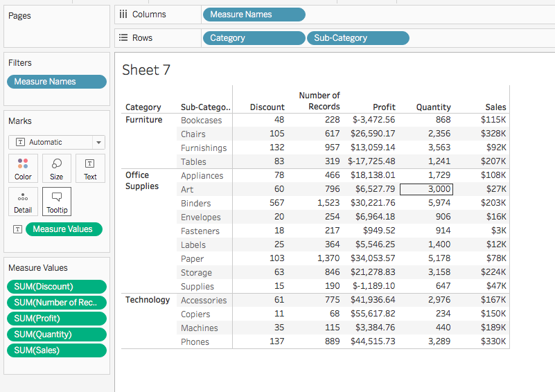Click the Columns shelf icon

click(123, 14)
